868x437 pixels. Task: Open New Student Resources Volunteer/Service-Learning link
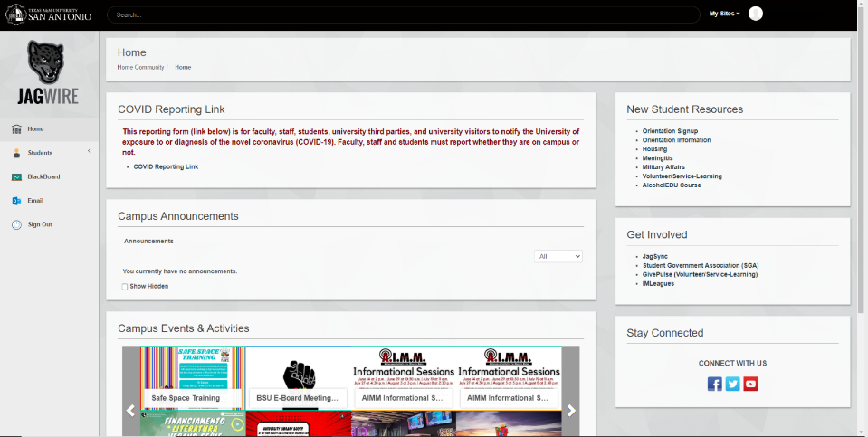coord(682,176)
